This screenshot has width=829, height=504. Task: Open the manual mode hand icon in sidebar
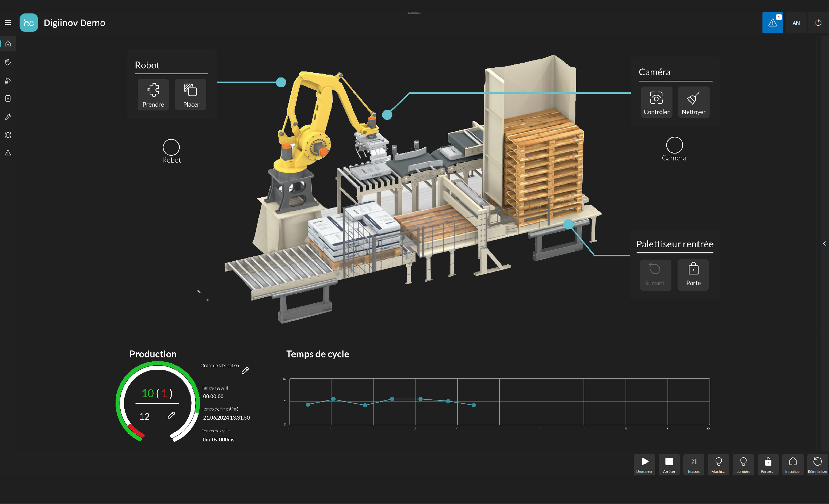pos(8,62)
